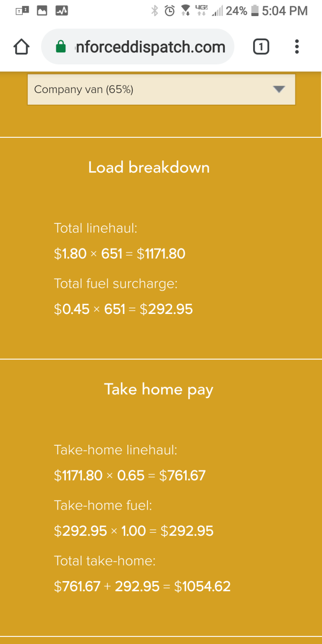
Task: Tap the Bluetooth status icon
Action: pos(155,11)
